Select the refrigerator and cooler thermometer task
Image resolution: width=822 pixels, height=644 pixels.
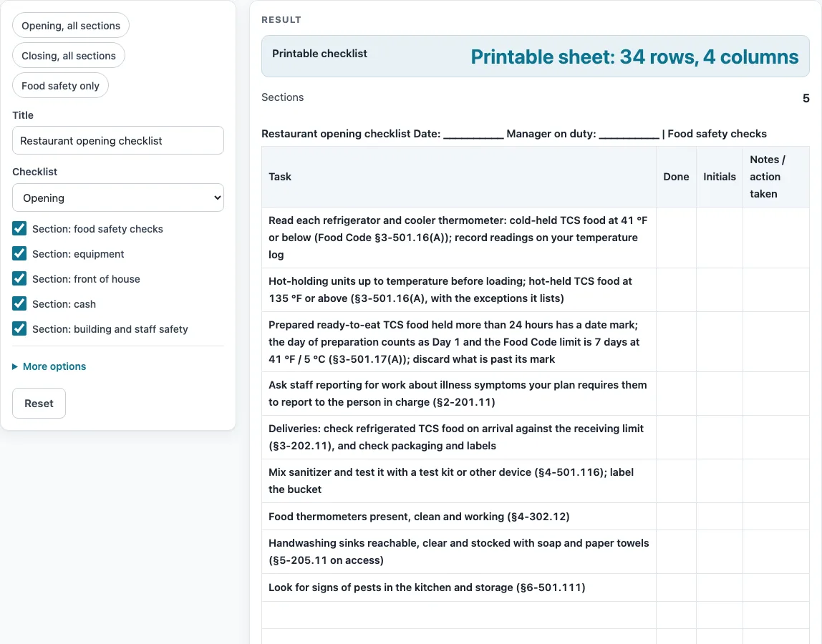point(459,238)
